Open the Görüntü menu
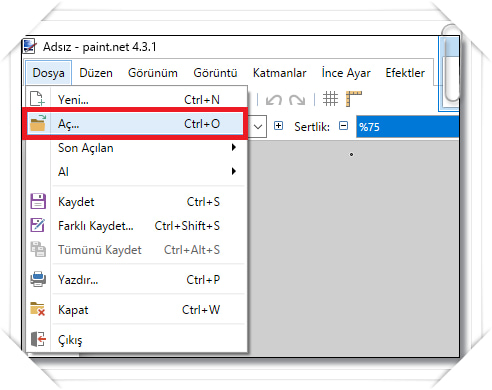 (215, 73)
